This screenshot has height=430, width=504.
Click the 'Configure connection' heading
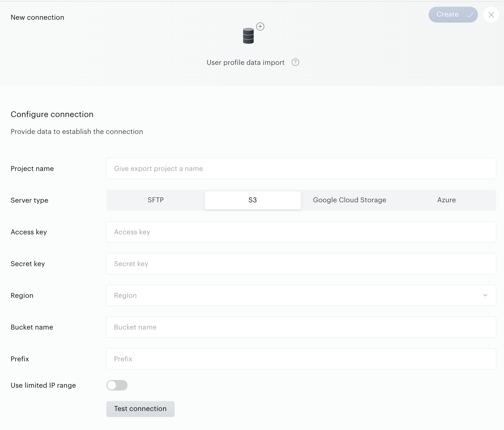click(52, 114)
